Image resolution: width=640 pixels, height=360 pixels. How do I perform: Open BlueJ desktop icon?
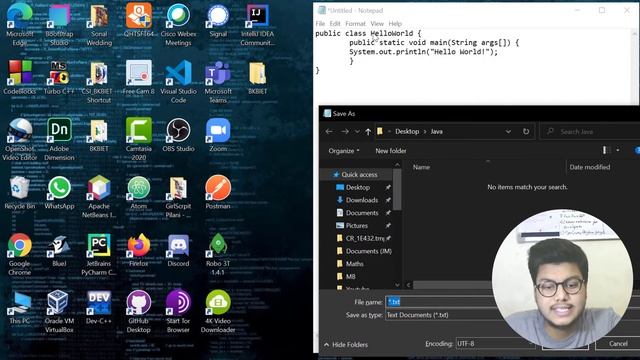59,250
